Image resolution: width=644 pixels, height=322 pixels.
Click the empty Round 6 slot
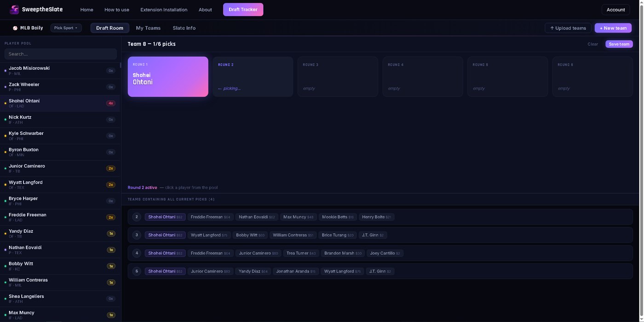coord(592,77)
